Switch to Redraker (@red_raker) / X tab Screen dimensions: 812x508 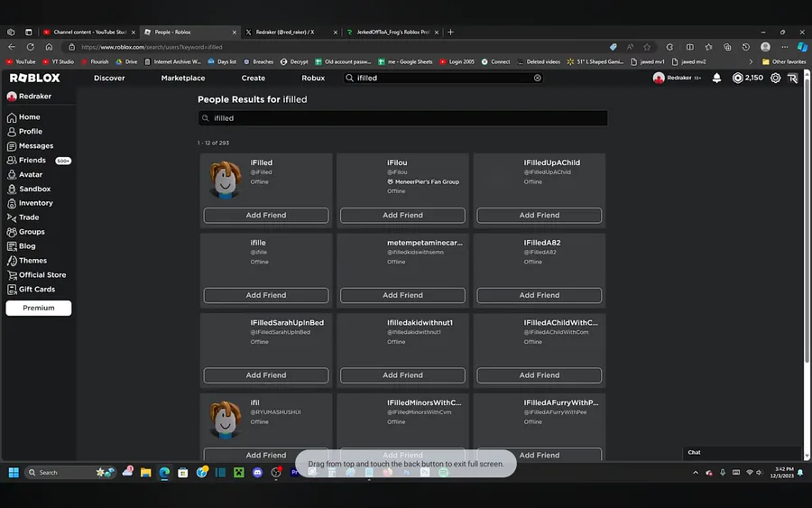pos(291,32)
